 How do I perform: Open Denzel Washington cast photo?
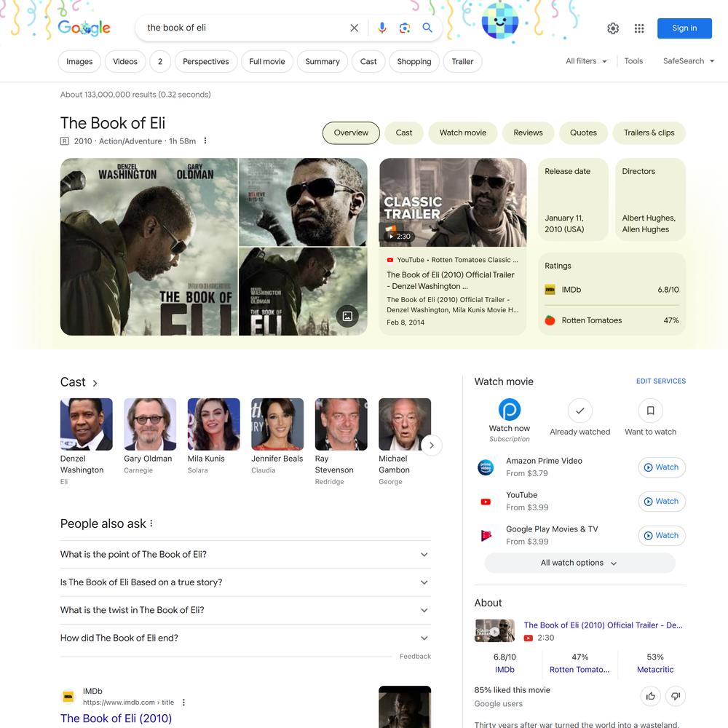click(87, 424)
